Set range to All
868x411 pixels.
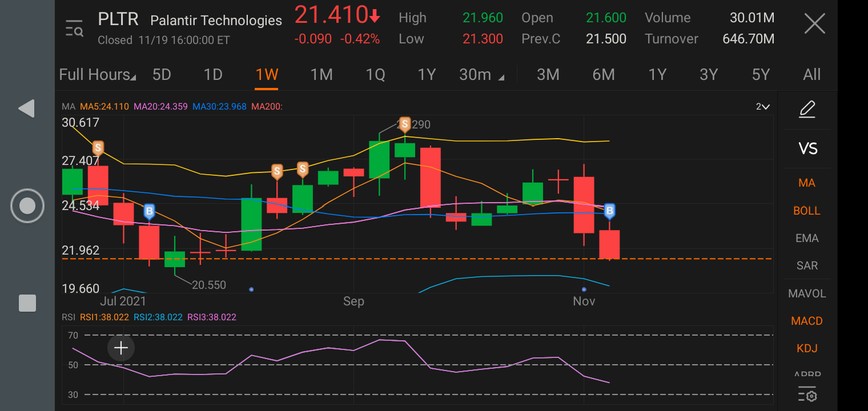(x=812, y=75)
